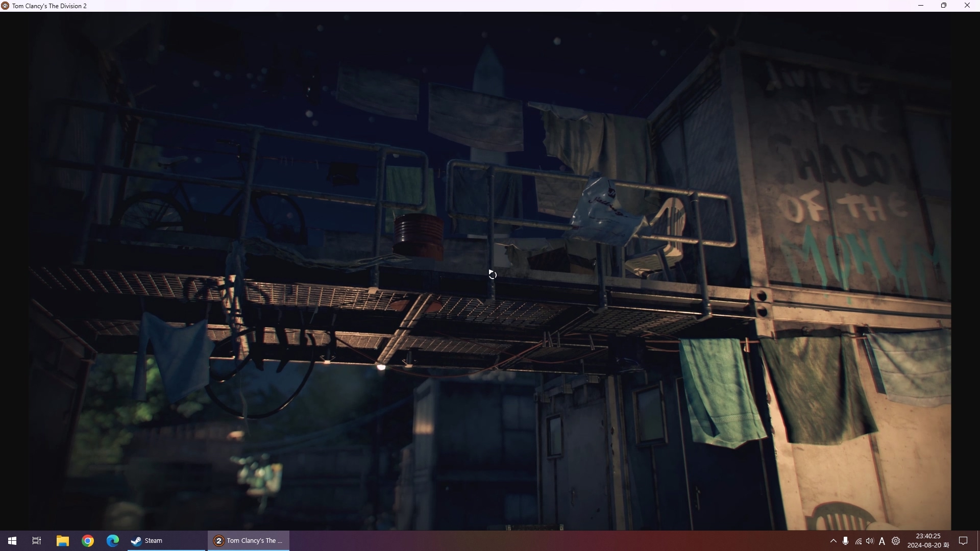Toggle the IME input mode indicator A

(882, 541)
